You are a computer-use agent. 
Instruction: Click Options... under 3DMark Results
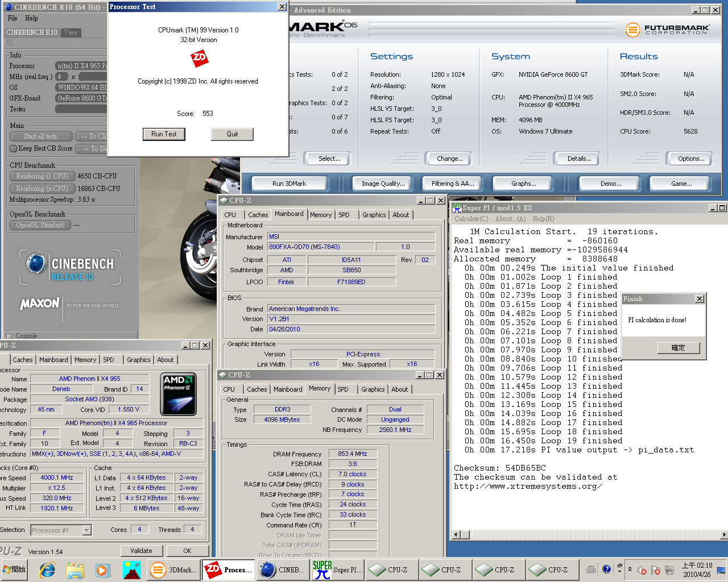click(x=691, y=159)
